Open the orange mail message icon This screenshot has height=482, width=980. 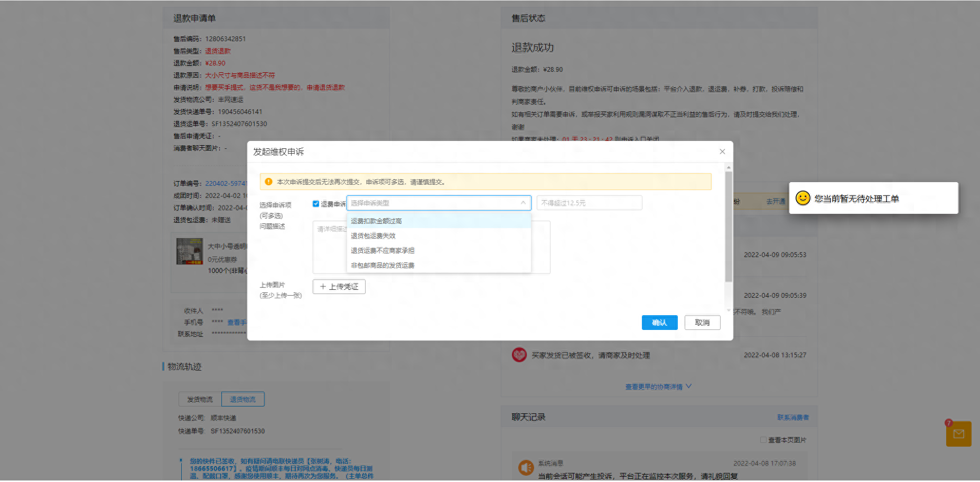(x=958, y=434)
